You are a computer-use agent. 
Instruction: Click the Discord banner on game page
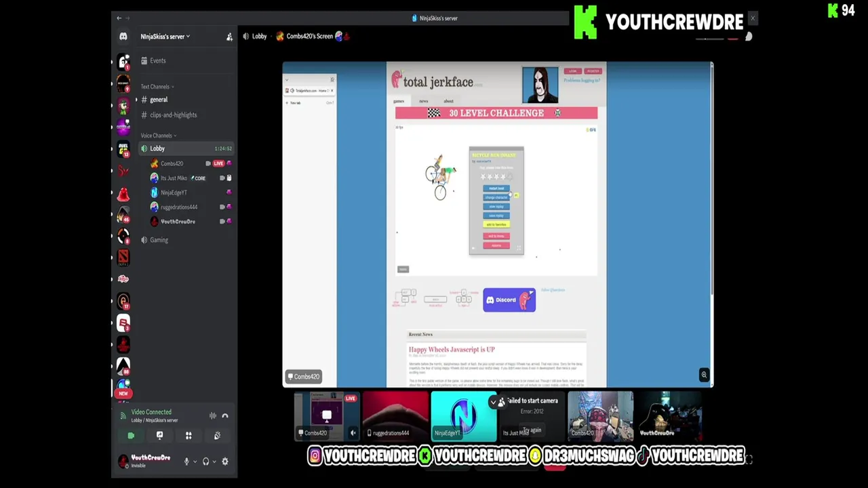[509, 300]
